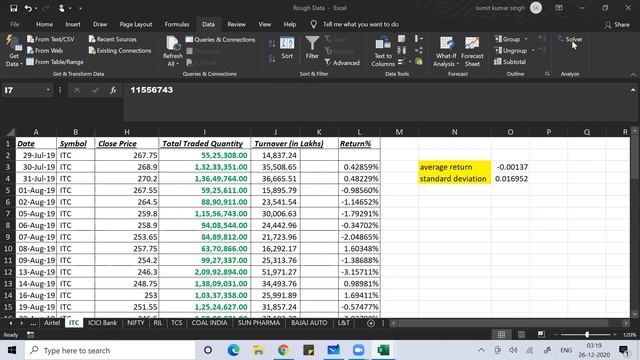Click the Relationships icon
The height and width of the screenshot is (360, 640).
tap(419, 50)
